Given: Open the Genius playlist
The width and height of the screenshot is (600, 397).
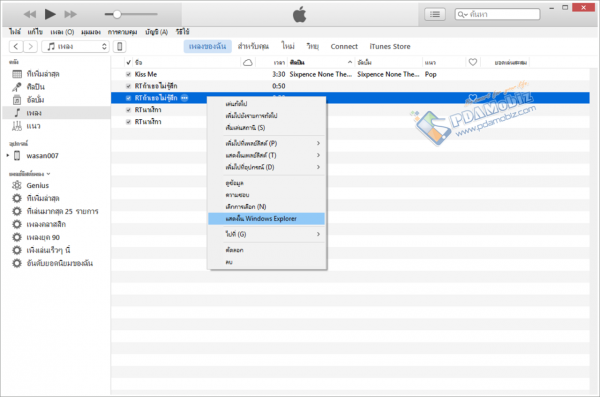Looking at the screenshot, I should point(38,185).
